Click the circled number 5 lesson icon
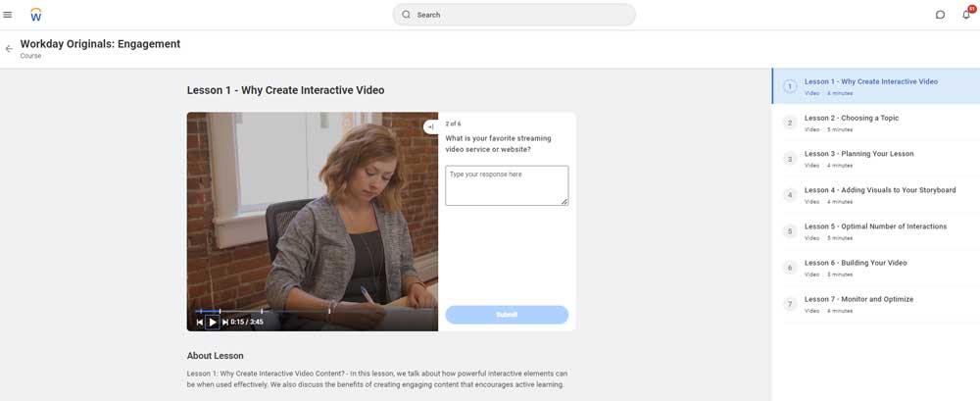 790,231
